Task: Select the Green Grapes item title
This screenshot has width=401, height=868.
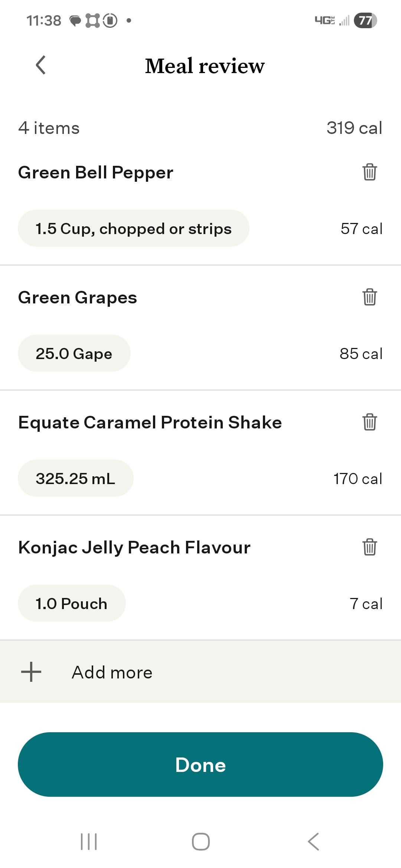Action: click(78, 297)
